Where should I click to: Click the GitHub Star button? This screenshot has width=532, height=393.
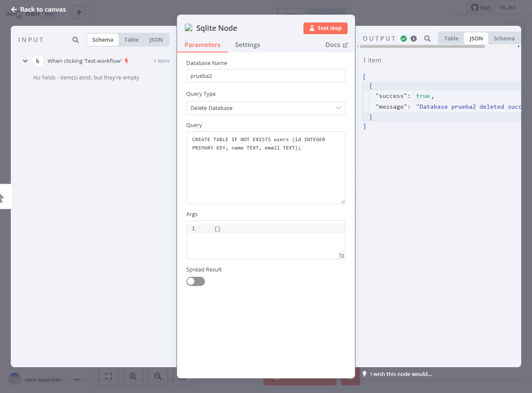pyautogui.click(x=480, y=7)
